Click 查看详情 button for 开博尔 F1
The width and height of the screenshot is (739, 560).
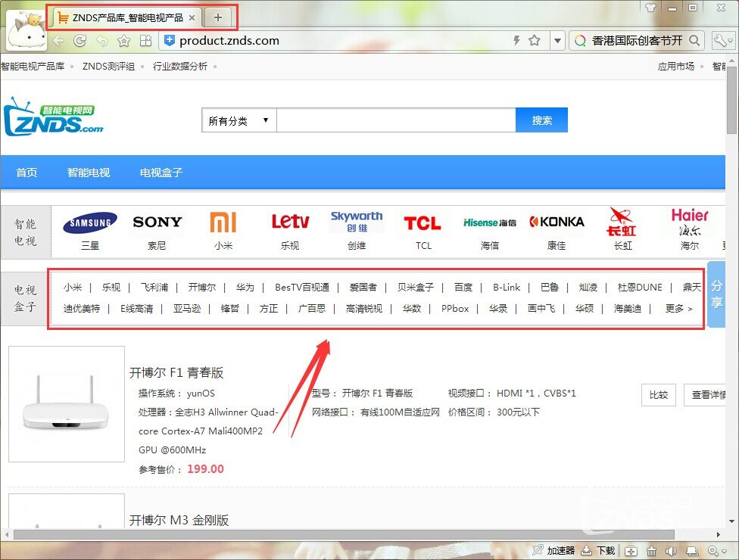coord(706,395)
